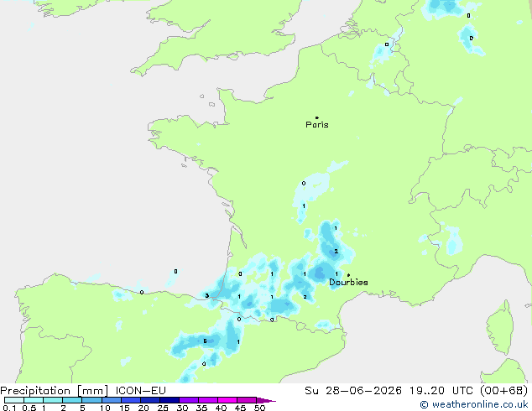Pick the legend swatch between 20 and 25
The image size is (532, 411).
coord(150,400)
